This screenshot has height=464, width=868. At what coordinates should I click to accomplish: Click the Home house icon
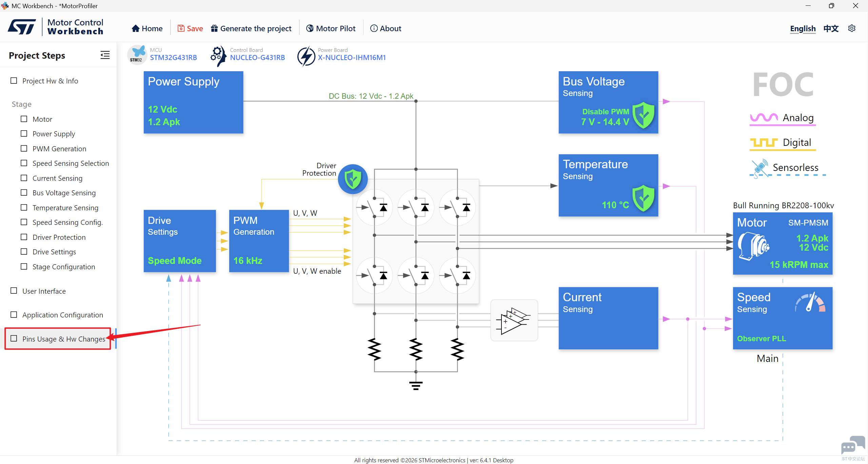[136, 28]
